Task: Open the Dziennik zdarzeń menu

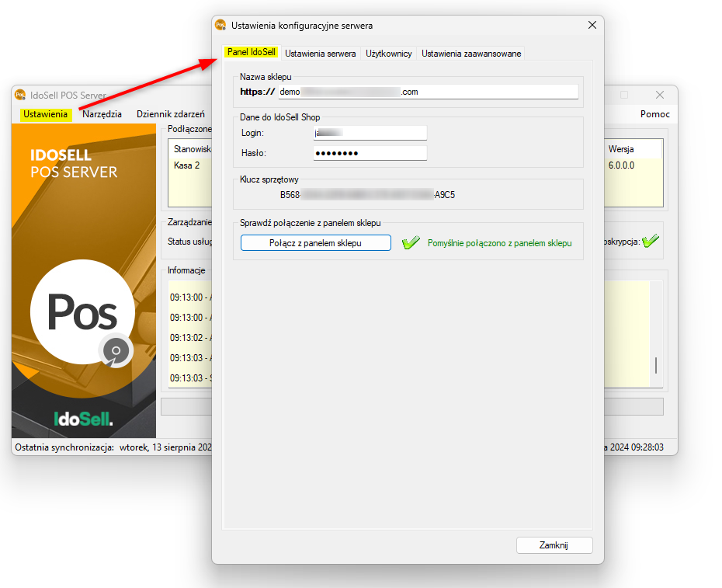Action: tap(170, 114)
